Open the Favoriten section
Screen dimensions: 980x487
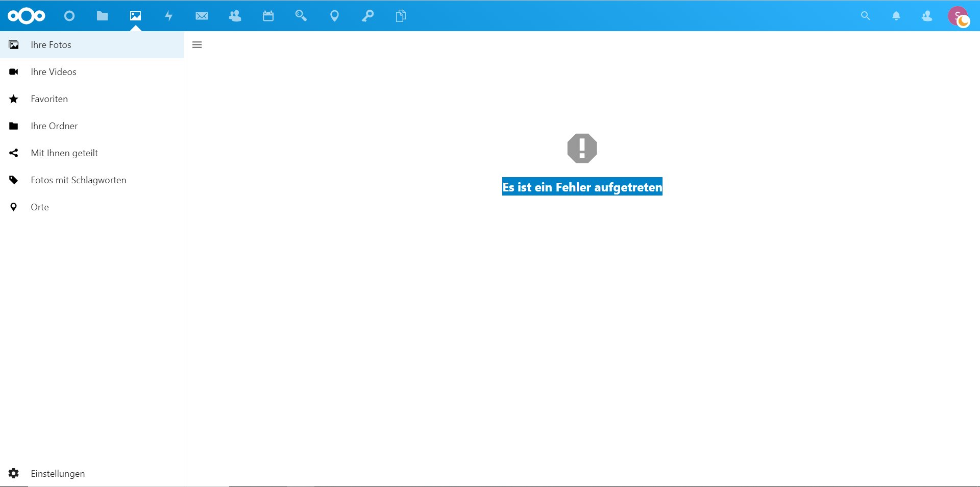pyautogui.click(x=50, y=99)
